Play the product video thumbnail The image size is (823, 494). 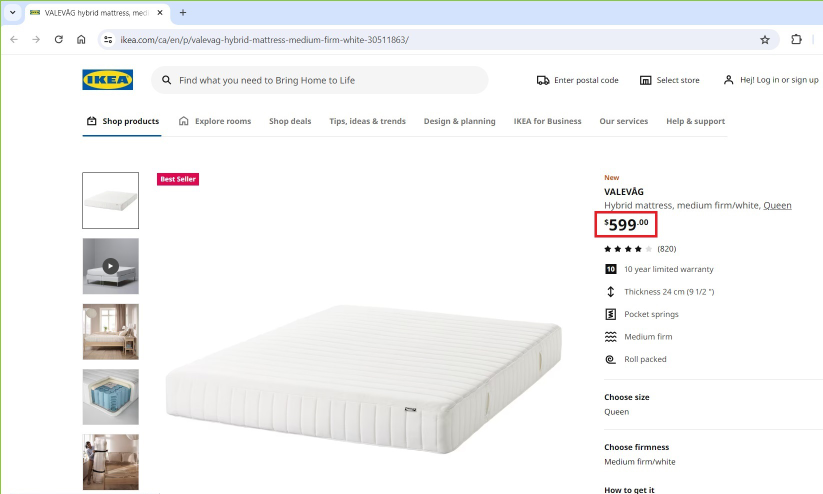111,266
